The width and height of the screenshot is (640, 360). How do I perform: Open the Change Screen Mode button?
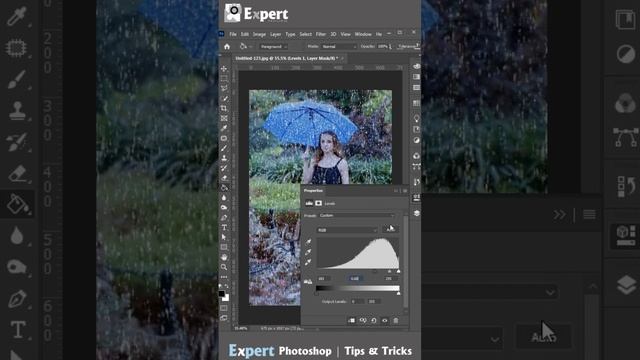click(224, 318)
